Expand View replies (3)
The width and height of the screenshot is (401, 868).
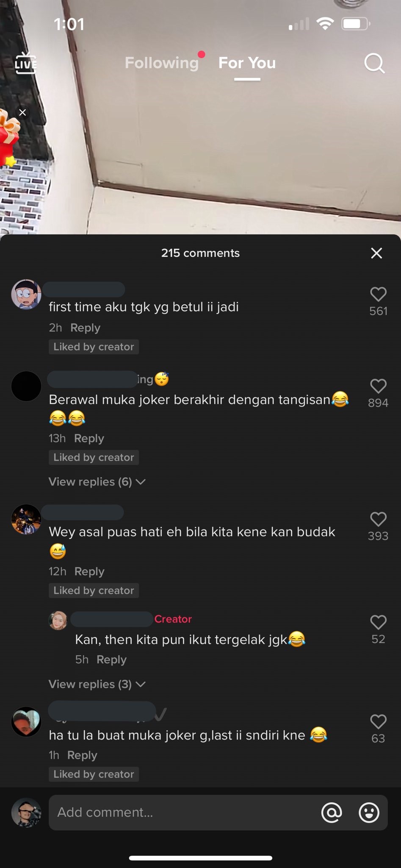97,684
